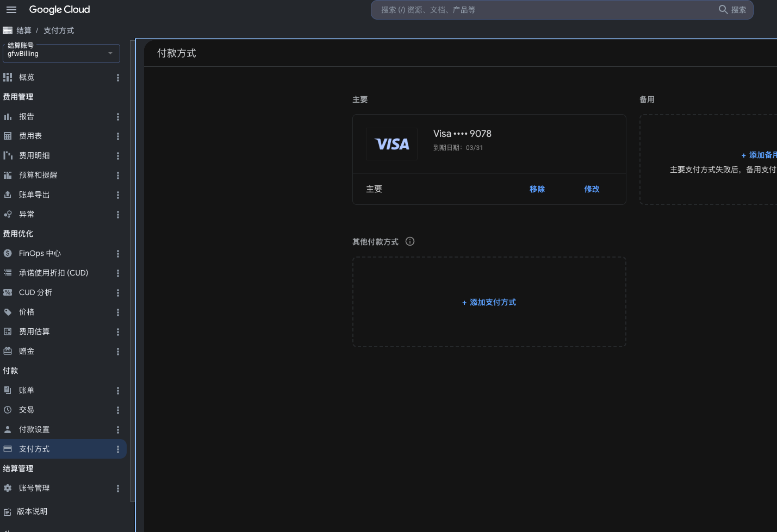Click the 概览 dashboard icon
Viewport: 777px width, 532px height.
tap(8, 77)
